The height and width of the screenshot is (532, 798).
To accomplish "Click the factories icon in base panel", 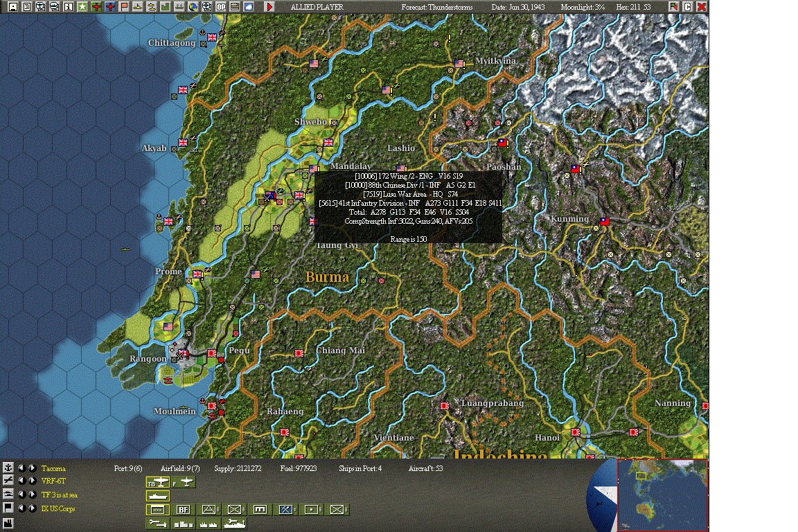I will point(209,523).
